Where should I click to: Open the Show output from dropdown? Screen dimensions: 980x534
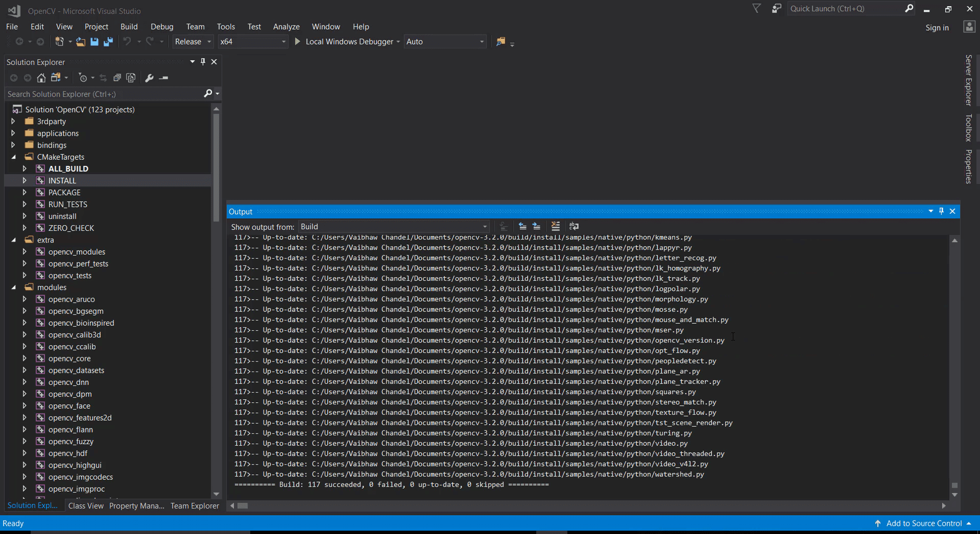[x=484, y=226]
